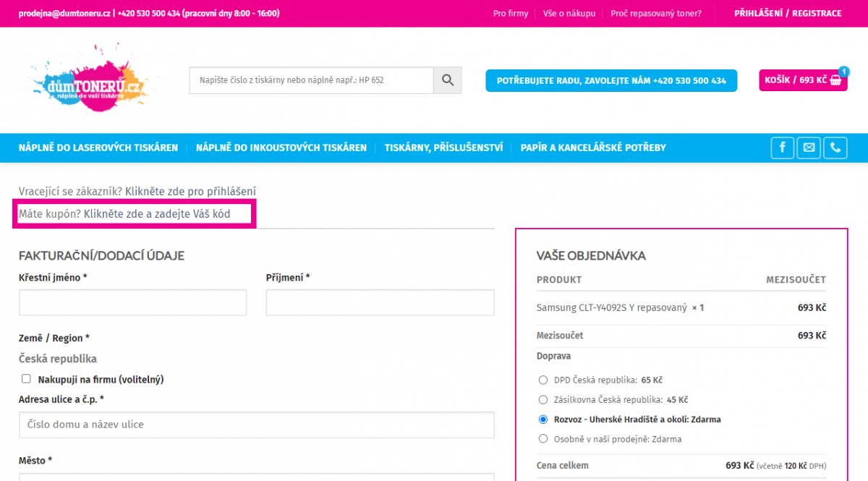
Task: Focus the printer number search box
Action: coord(311,80)
